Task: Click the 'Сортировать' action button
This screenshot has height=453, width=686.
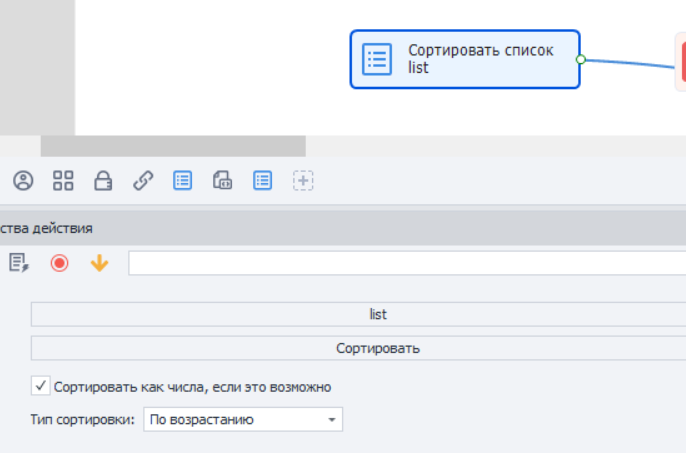Action: pyautogui.click(x=358, y=349)
